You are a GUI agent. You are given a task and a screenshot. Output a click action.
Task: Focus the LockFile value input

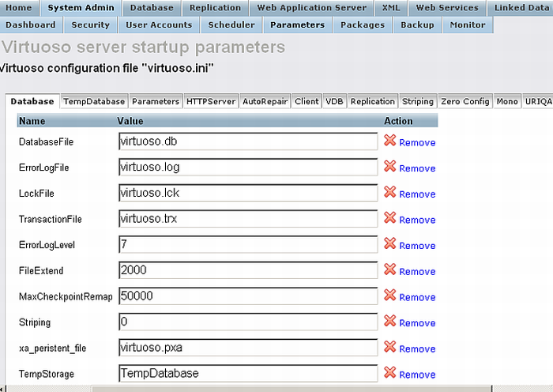coord(248,193)
